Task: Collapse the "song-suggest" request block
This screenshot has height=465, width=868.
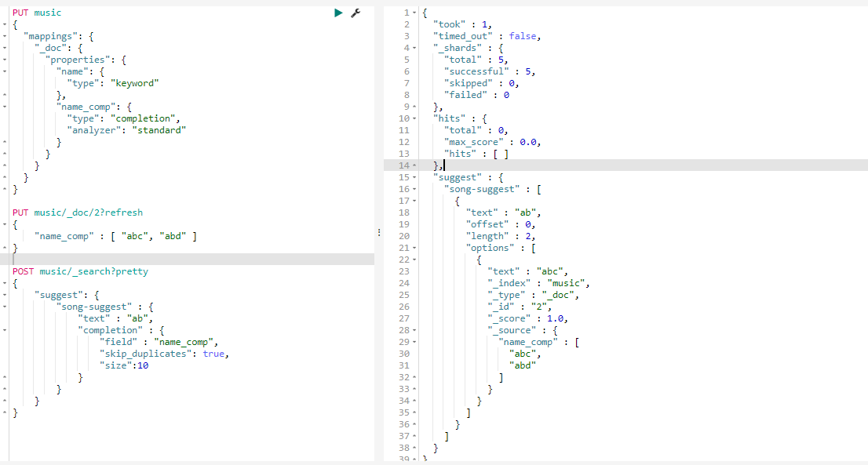Action: click(x=5, y=307)
